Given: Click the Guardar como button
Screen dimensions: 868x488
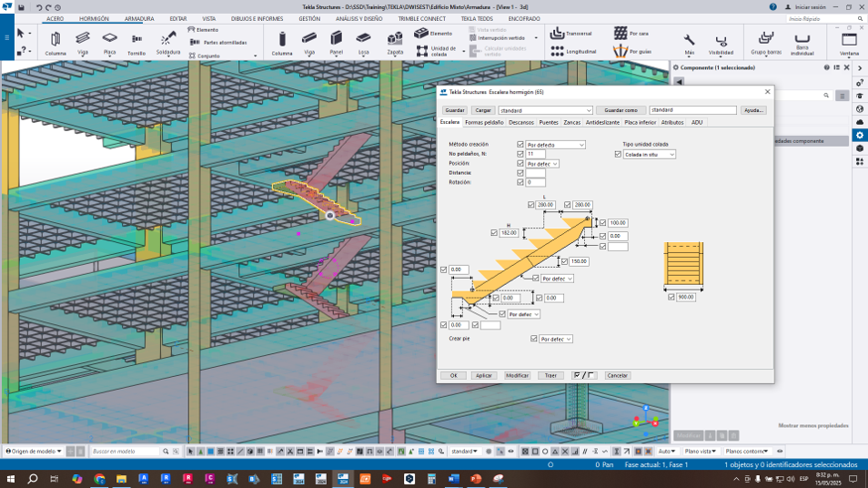Looking at the screenshot, I should pyautogui.click(x=621, y=110).
